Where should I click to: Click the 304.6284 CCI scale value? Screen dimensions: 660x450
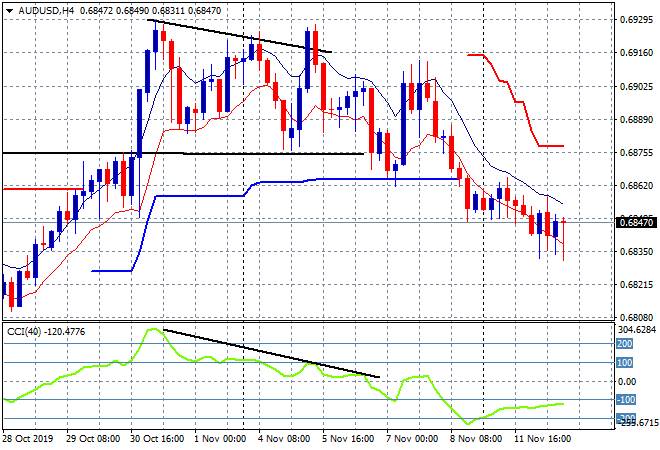click(637, 329)
